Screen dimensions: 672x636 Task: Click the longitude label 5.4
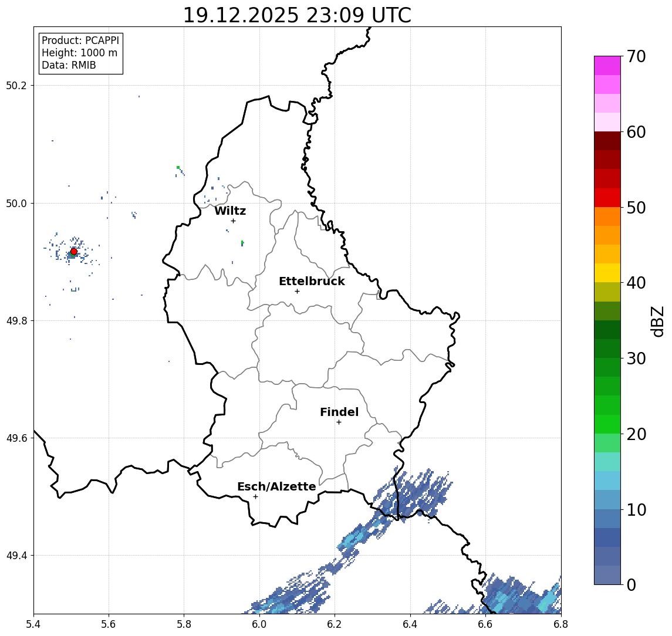click(x=33, y=624)
